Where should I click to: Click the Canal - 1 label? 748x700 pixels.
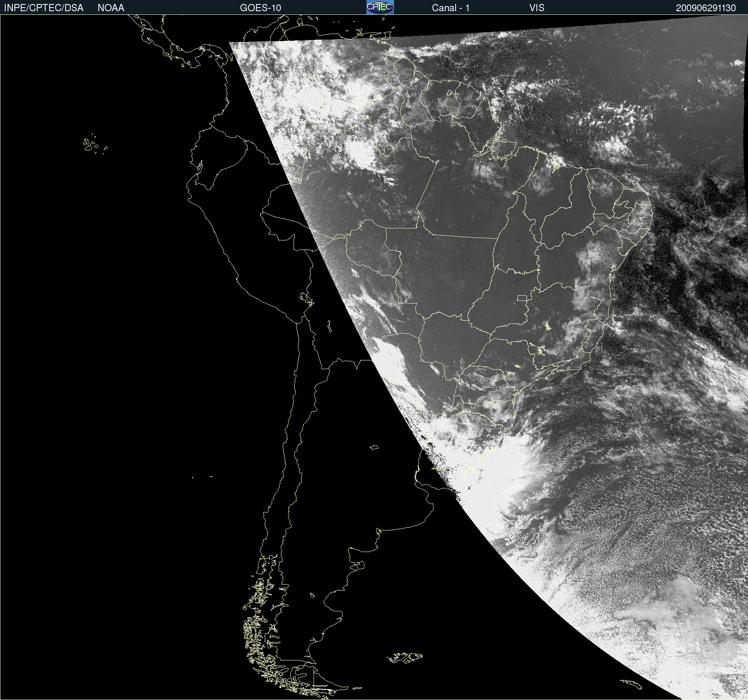point(450,8)
